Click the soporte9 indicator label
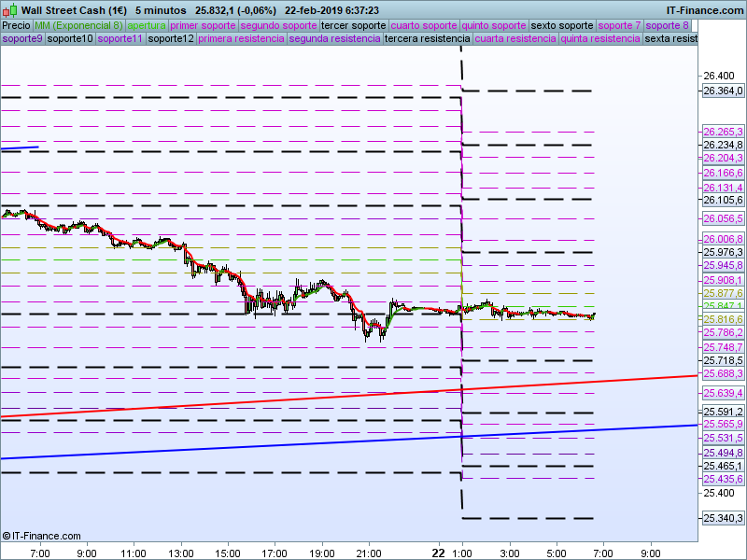 click(x=22, y=38)
